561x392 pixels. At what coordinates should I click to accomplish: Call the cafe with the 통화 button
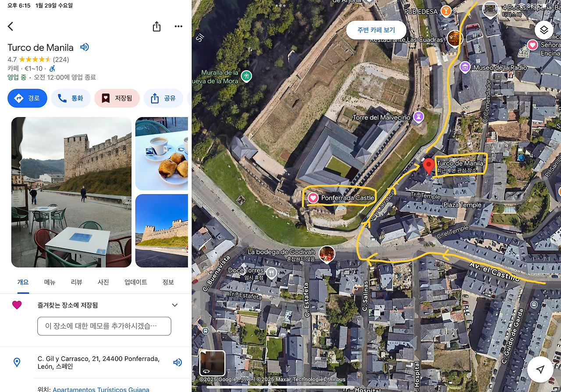71,98
